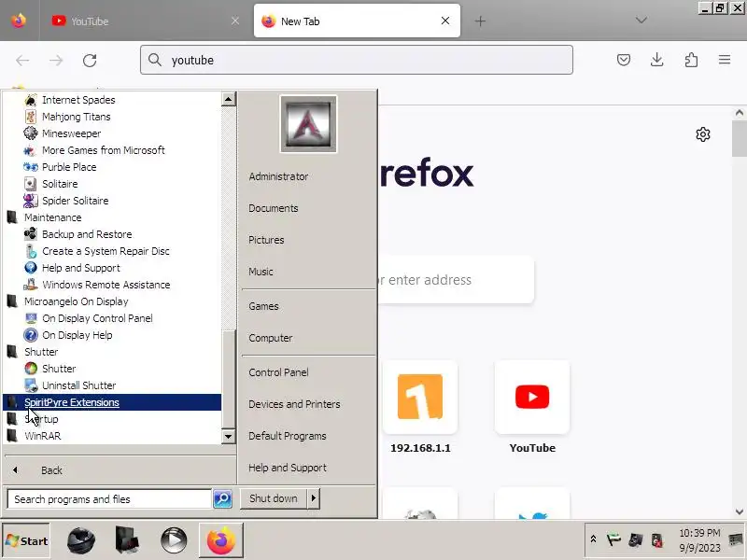Close the New Tab tab
Image resolution: width=747 pixels, height=560 pixels.
[x=445, y=21]
